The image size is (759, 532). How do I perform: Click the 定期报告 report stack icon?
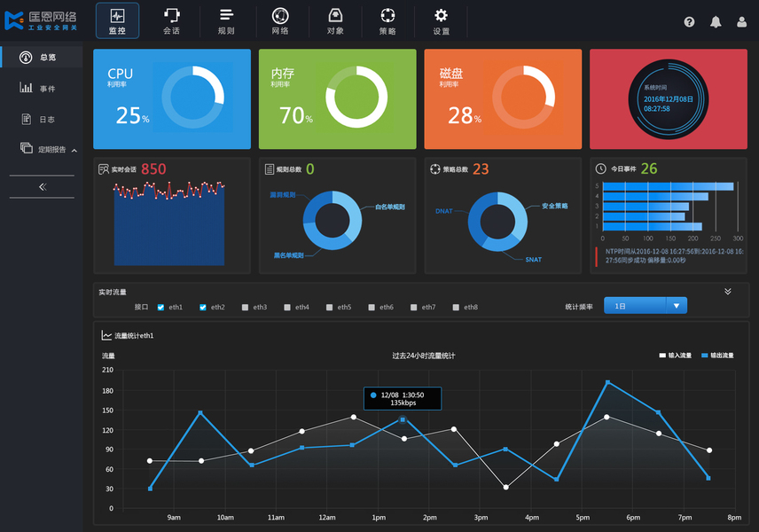tap(26, 148)
